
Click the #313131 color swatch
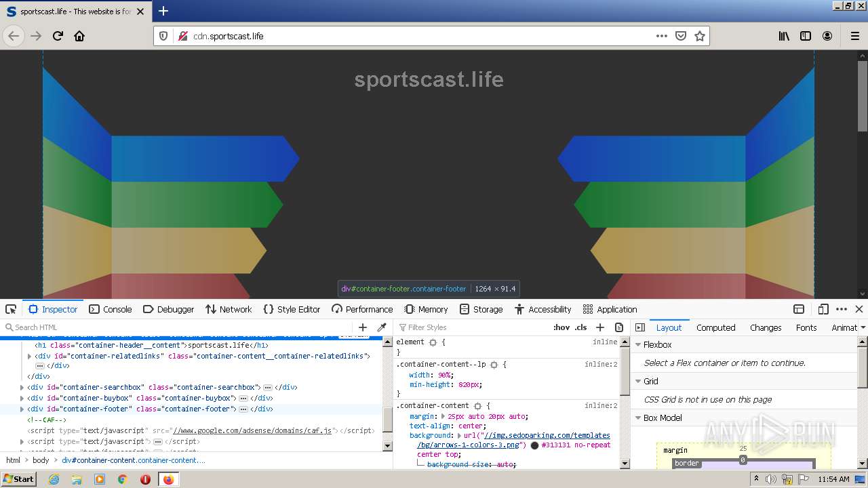[534, 445]
